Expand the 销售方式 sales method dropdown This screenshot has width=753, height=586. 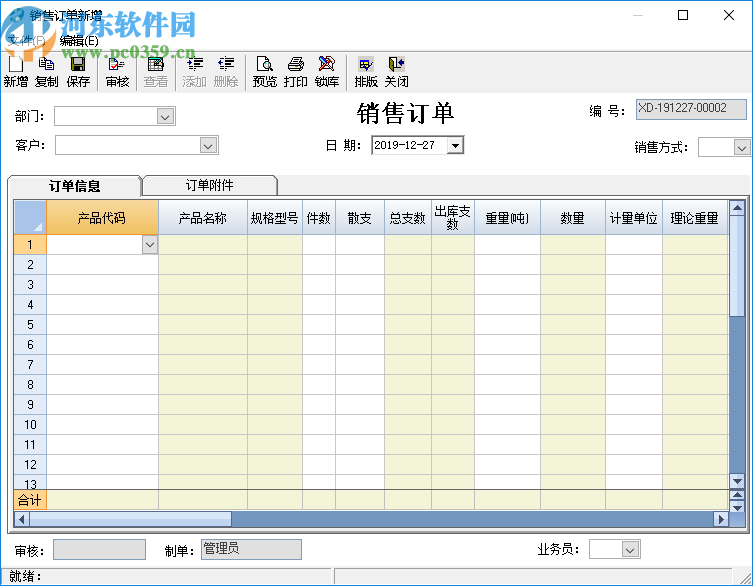pos(741,147)
